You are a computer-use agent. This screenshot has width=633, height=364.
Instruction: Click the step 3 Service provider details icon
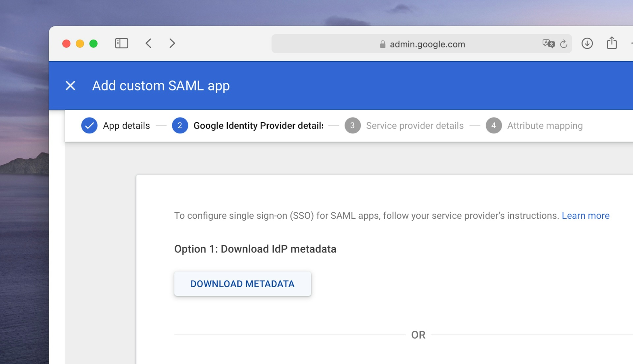[352, 126]
